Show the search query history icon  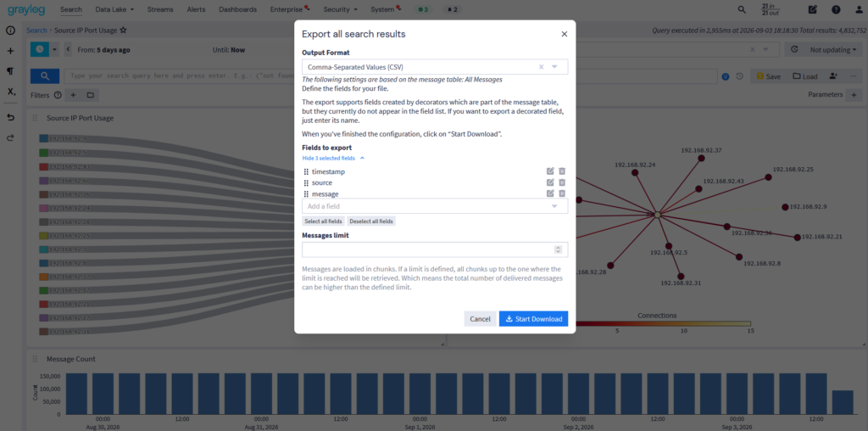pos(739,76)
